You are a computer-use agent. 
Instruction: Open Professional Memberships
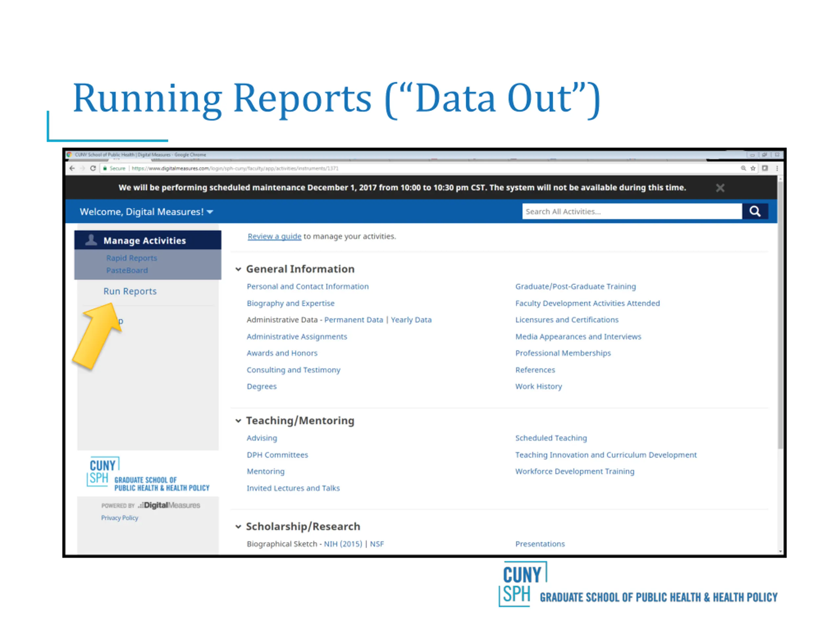tap(563, 353)
